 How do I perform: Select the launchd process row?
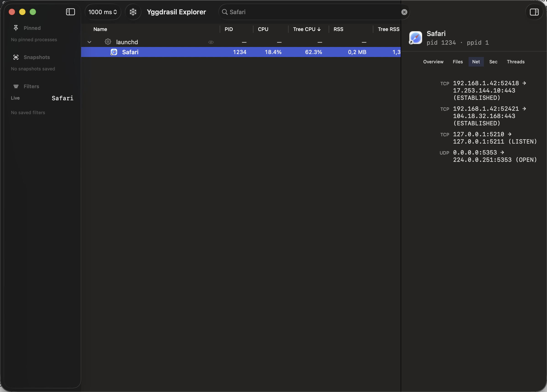(241, 42)
